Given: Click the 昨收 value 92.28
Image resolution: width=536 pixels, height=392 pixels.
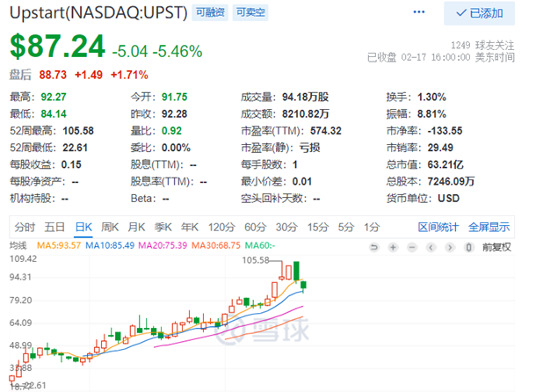Looking at the screenshot, I should coord(174,113).
